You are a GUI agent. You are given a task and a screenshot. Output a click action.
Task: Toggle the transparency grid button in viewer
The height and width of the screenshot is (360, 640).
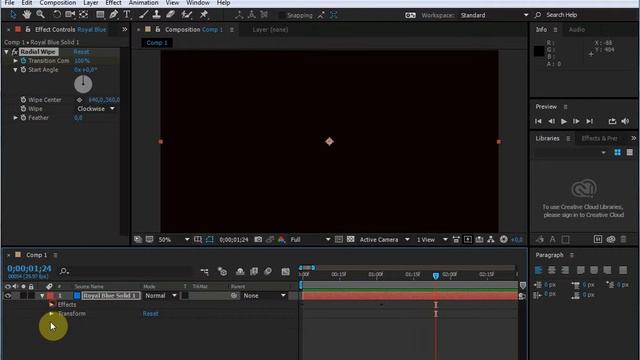[x=350, y=240]
